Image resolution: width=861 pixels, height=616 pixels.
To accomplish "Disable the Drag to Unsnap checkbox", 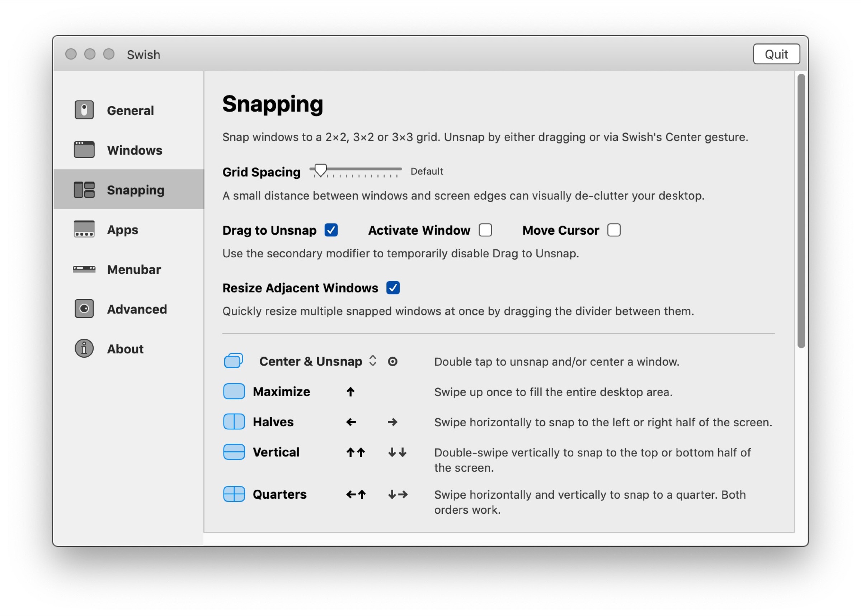I will pyautogui.click(x=331, y=230).
